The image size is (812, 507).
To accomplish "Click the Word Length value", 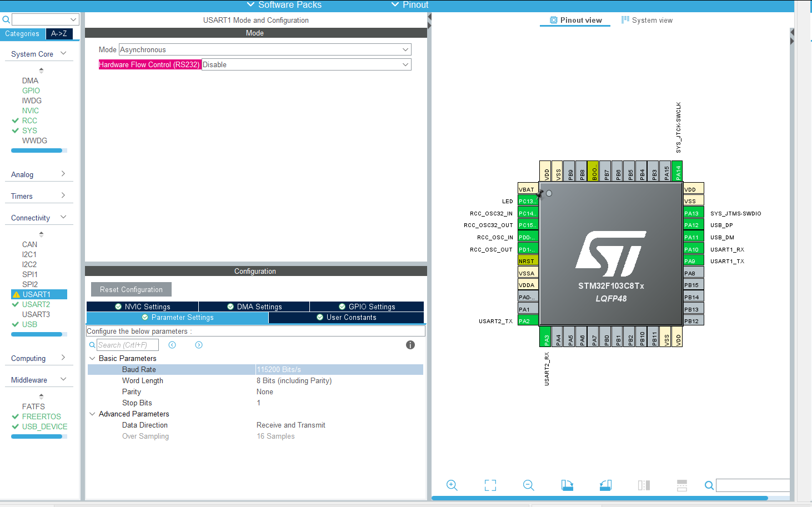I will pos(294,380).
